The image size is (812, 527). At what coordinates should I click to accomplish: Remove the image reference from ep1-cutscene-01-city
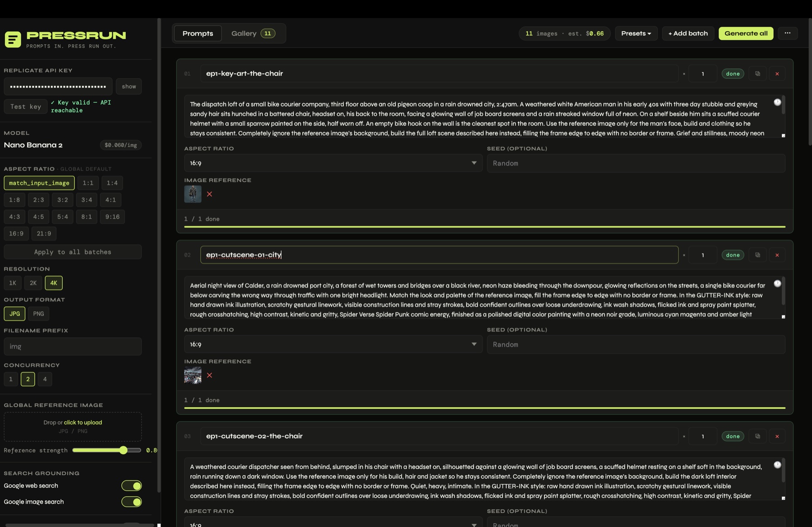click(x=209, y=375)
